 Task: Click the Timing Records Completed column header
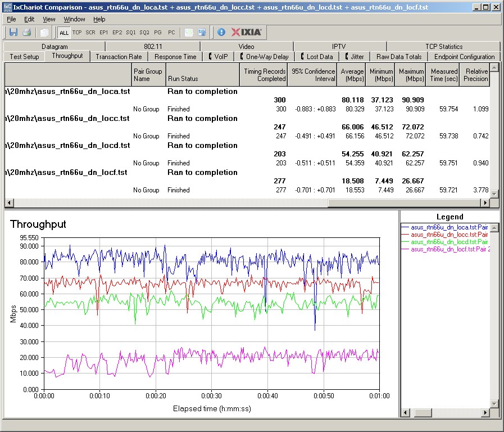pos(264,75)
